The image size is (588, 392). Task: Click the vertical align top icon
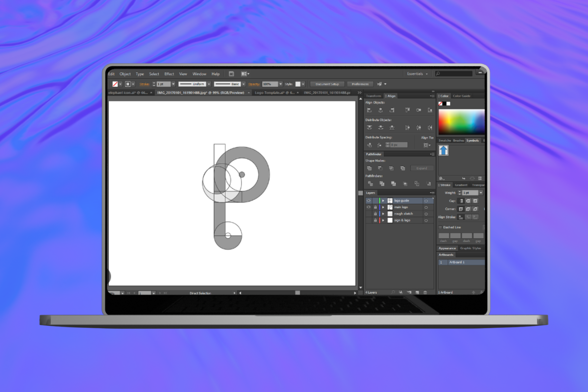point(405,110)
